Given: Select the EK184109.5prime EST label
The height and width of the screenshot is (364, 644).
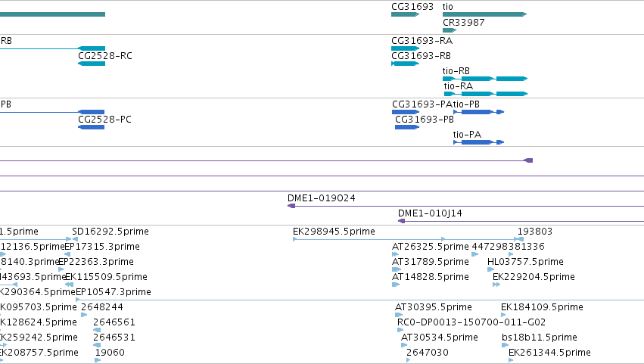Looking at the screenshot, I should click(542, 307).
